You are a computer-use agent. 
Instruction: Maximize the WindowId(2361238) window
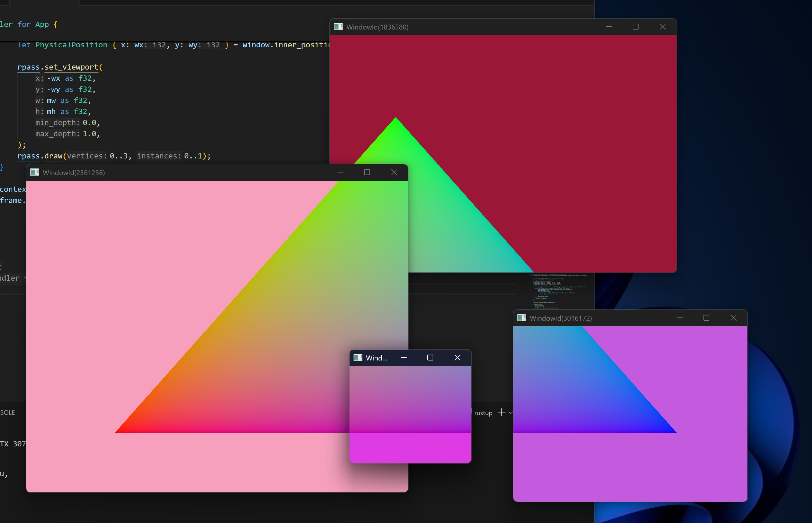coord(367,172)
